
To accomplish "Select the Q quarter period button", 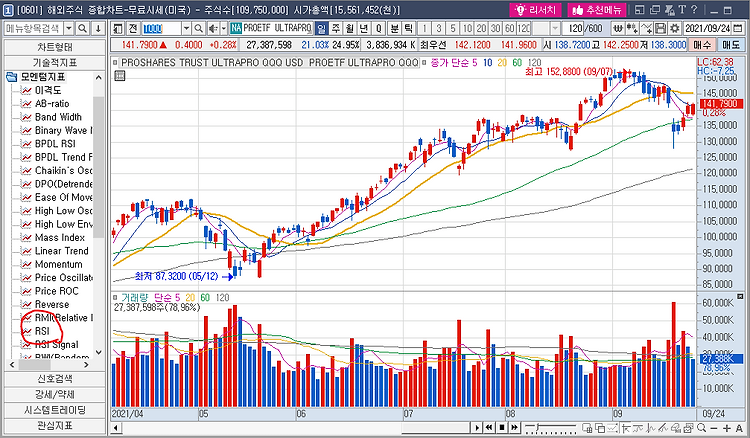I will pos(378,28).
